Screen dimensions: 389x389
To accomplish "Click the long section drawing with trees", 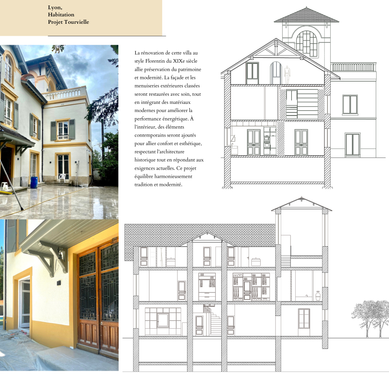I will tap(256, 284).
